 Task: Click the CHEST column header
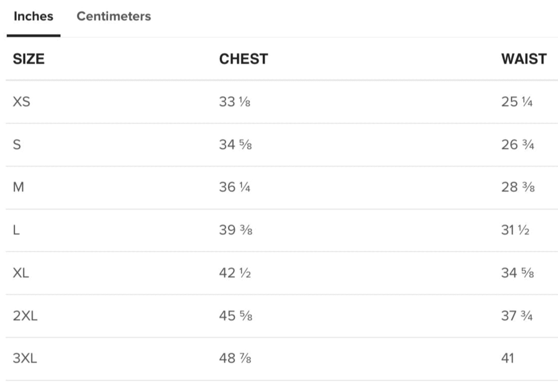[x=244, y=59]
